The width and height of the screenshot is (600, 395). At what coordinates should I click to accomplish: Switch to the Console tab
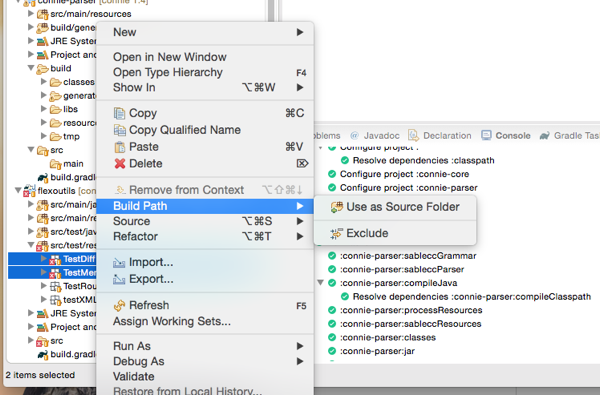(505, 135)
